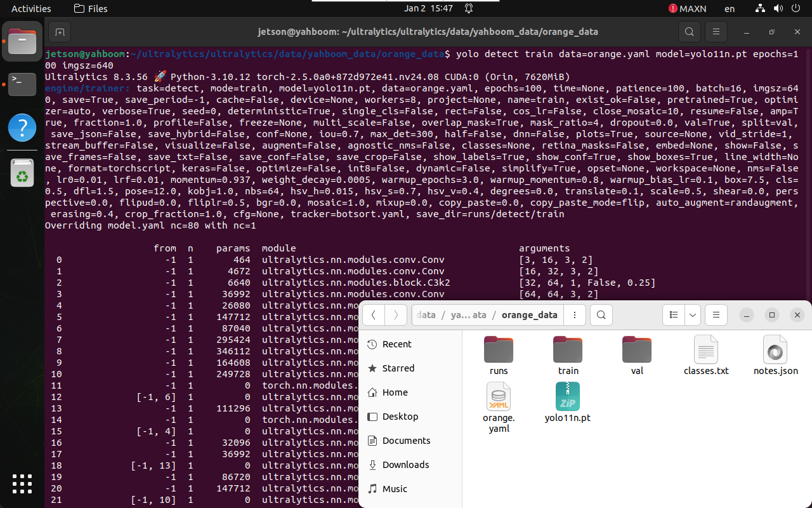
Task: Open the Trash from the dock
Action: coord(22,173)
